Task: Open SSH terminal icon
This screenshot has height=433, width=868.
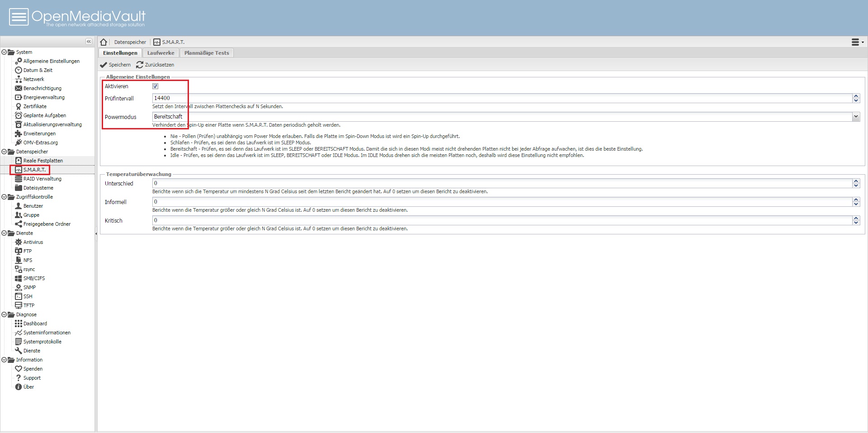Action: point(19,296)
